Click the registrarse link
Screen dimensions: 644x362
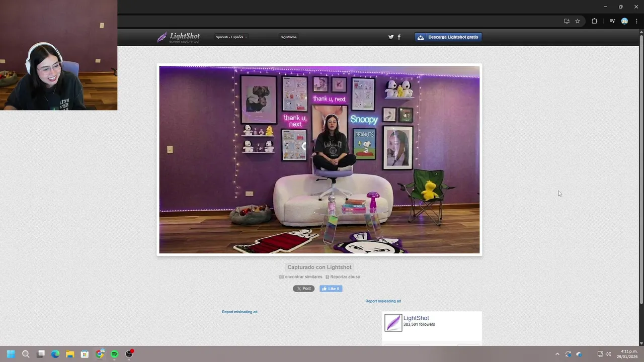click(288, 37)
